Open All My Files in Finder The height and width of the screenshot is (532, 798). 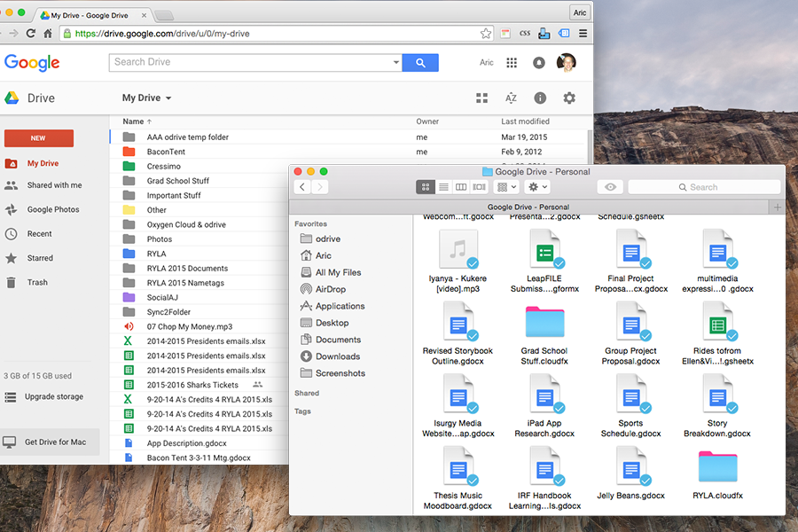pos(338,272)
